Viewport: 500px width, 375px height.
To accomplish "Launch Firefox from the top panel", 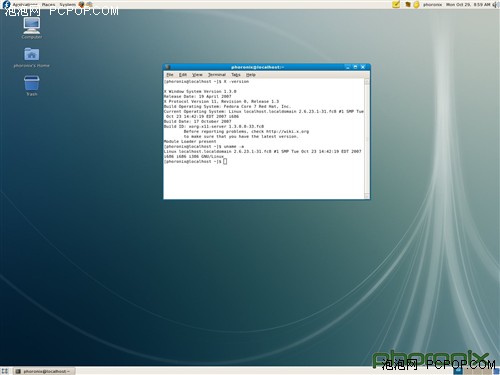I will (81, 4).
